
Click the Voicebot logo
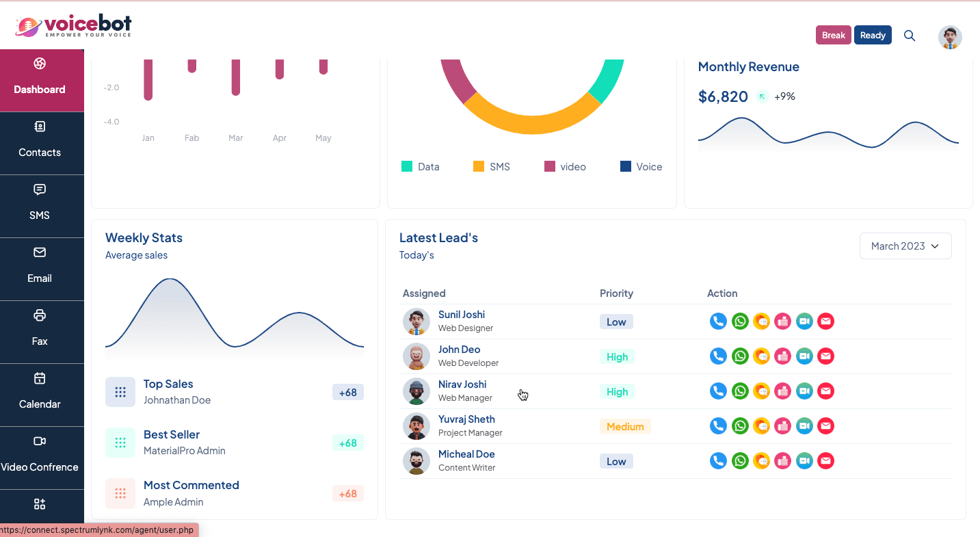(74, 27)
